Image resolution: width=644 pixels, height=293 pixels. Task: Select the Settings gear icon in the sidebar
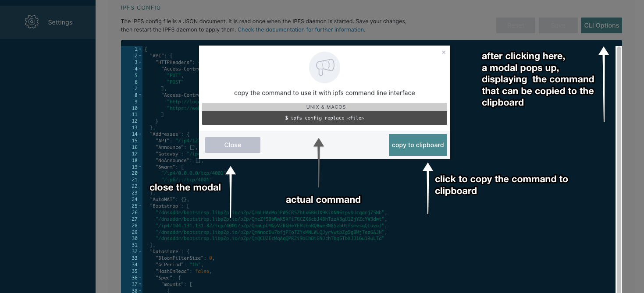(31, 22)
